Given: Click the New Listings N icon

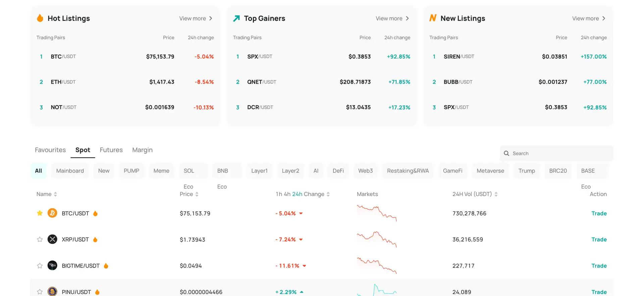Looking at the screenshot, I should [x=433, y=18].
